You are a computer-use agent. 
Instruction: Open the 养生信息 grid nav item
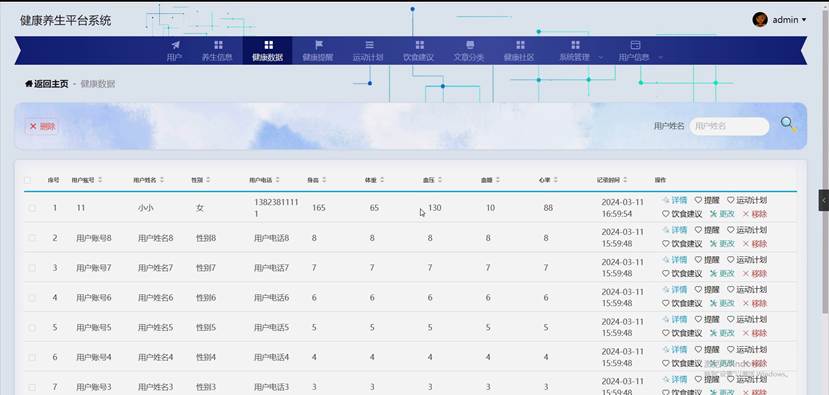217,51
